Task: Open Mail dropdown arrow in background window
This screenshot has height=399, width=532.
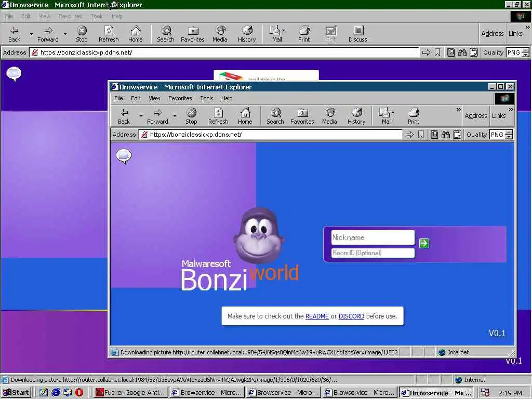Action: [x=283, y=30]
